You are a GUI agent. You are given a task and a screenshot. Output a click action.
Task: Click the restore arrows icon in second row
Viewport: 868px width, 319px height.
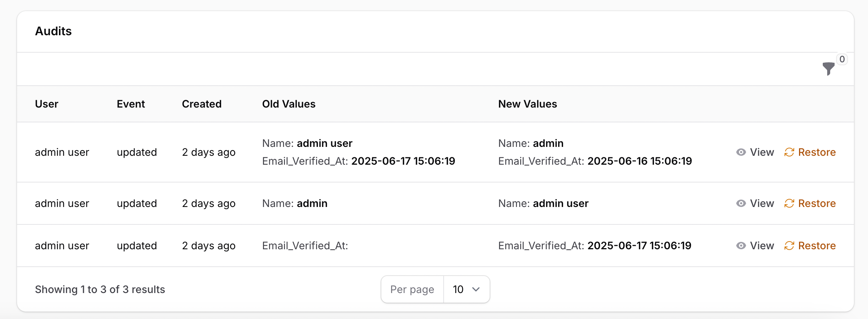pos(789,203)
